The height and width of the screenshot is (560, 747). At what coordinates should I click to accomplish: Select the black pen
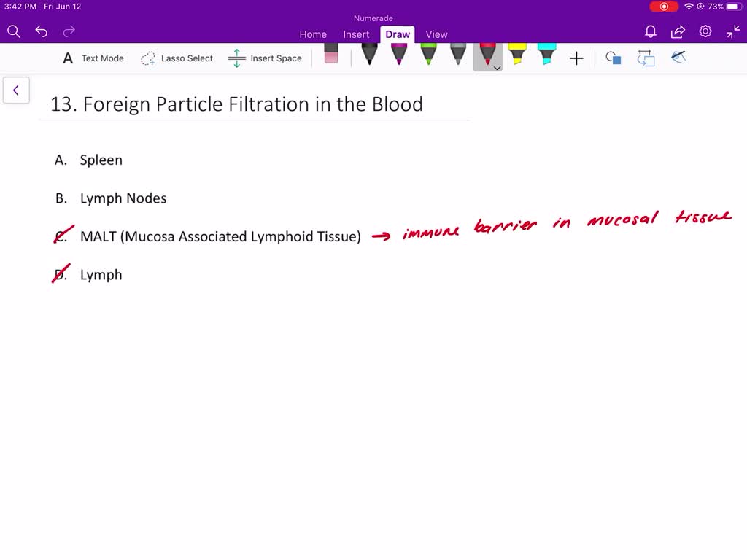pyautogui.click(x=368, y=57)
